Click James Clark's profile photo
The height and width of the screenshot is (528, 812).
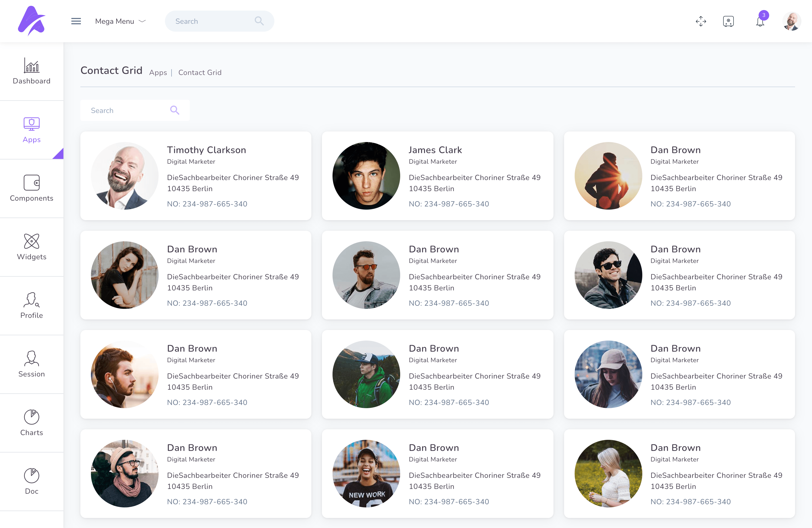pos(366,176)
